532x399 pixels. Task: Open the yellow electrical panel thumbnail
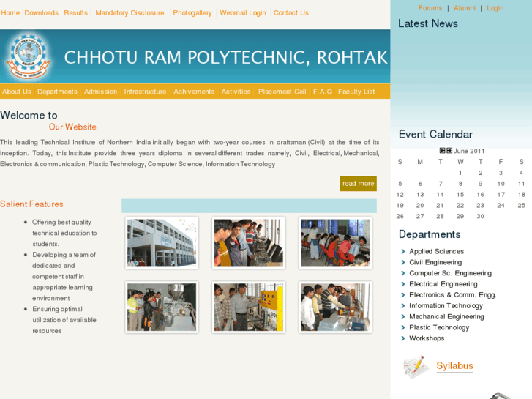(248, 307)
